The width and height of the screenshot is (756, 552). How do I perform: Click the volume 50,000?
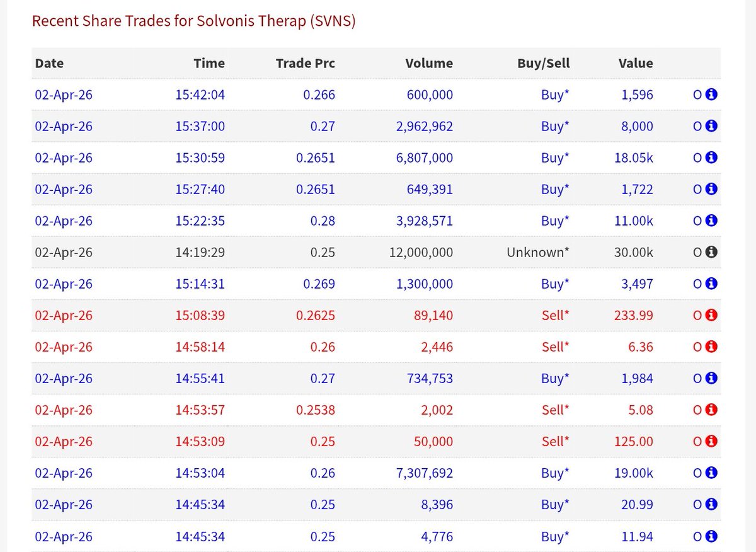(x=432, y=441)
